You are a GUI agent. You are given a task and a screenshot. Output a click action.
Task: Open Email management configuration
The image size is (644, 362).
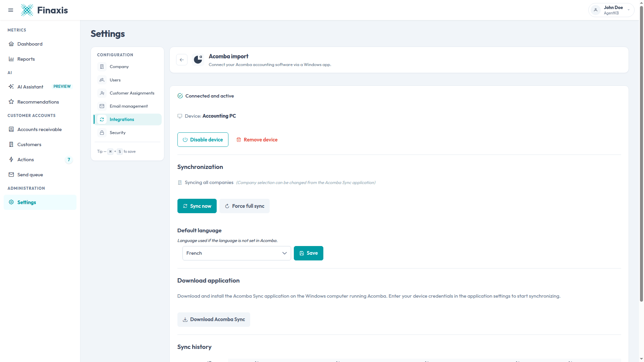click(x=127, y=106)
